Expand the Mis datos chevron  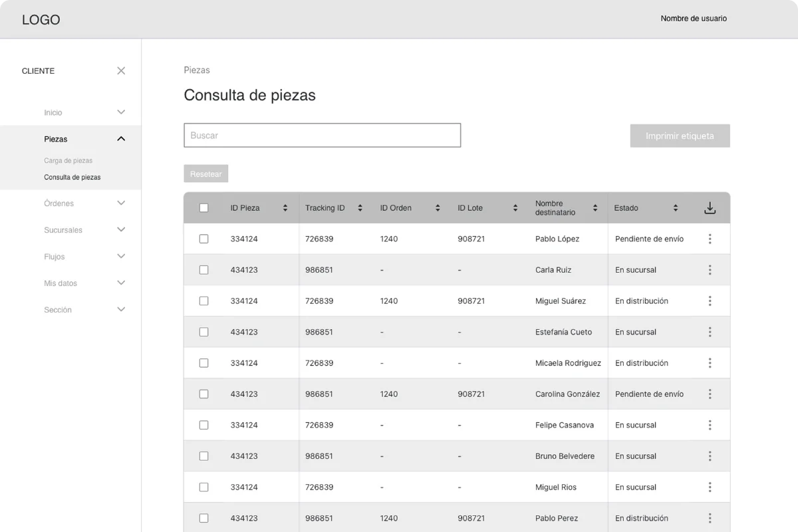pyautogui.click(x=121, y=283)
